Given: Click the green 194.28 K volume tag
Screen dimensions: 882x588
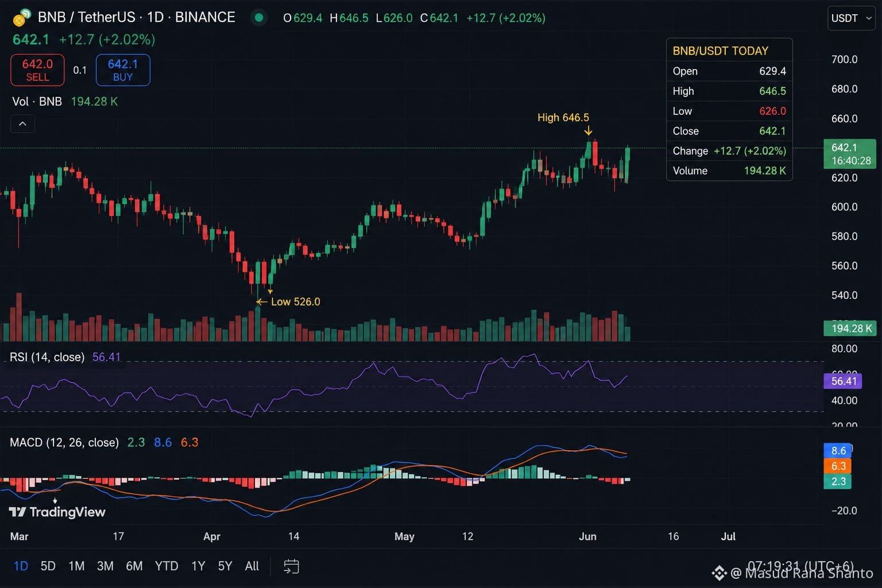Looking at the screenshot, I should click(x=850, y=328).
